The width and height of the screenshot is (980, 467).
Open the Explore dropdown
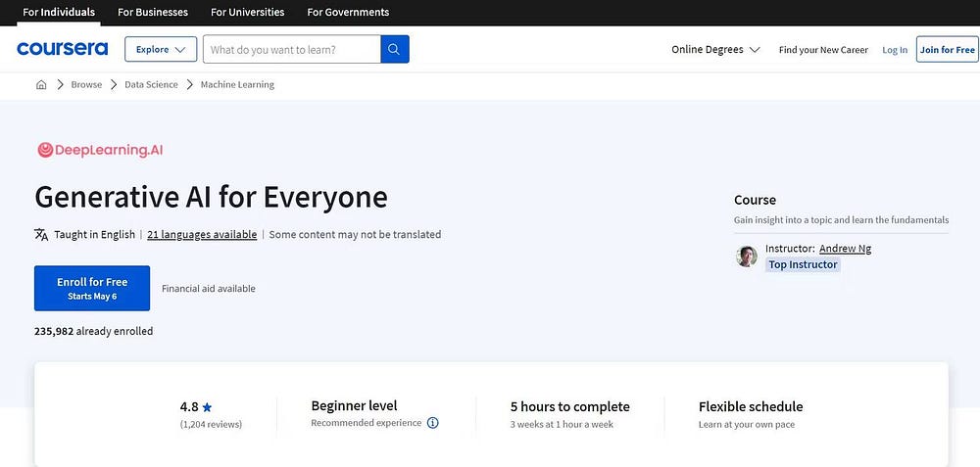click(161, 49)
